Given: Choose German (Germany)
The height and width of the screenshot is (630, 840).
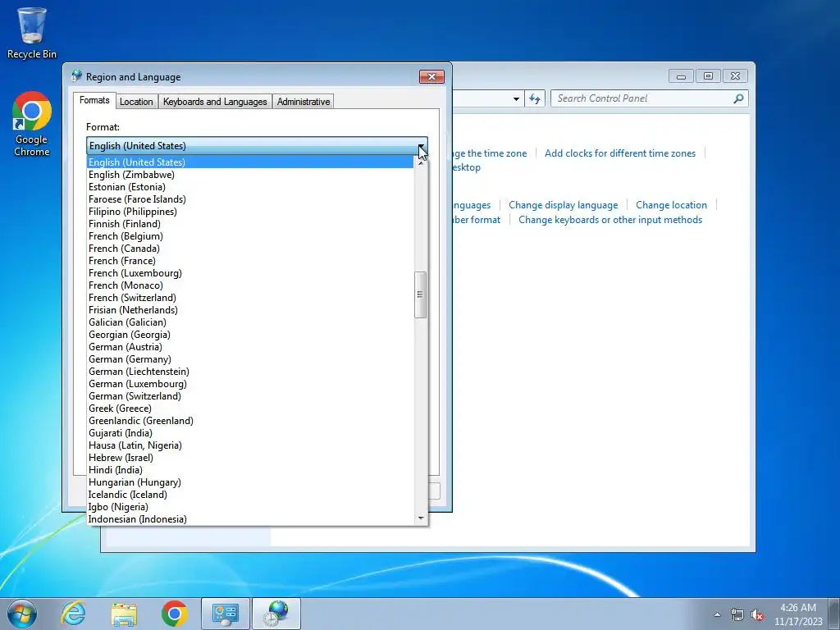Looking at the screenshot, I should (250, 359).
